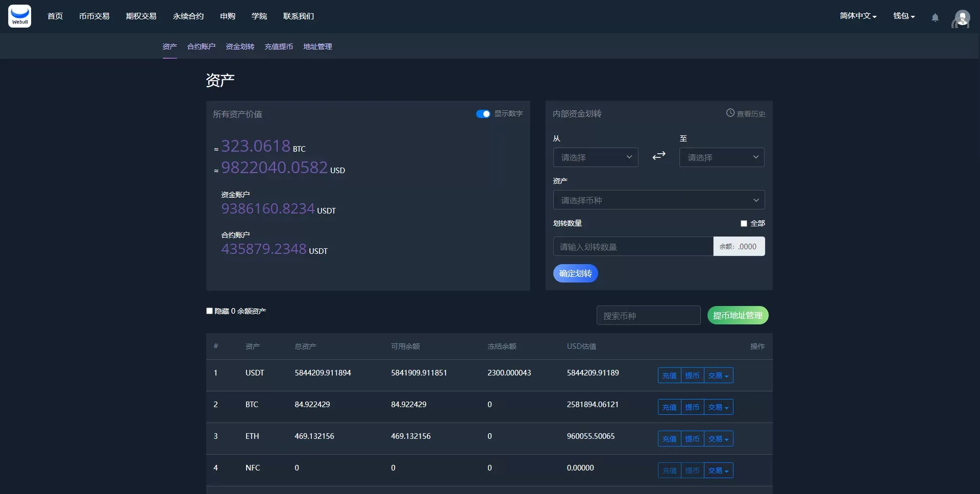
Task: Open the select currency dropdown
Action: pyautogui.click(x=658, y=200)
